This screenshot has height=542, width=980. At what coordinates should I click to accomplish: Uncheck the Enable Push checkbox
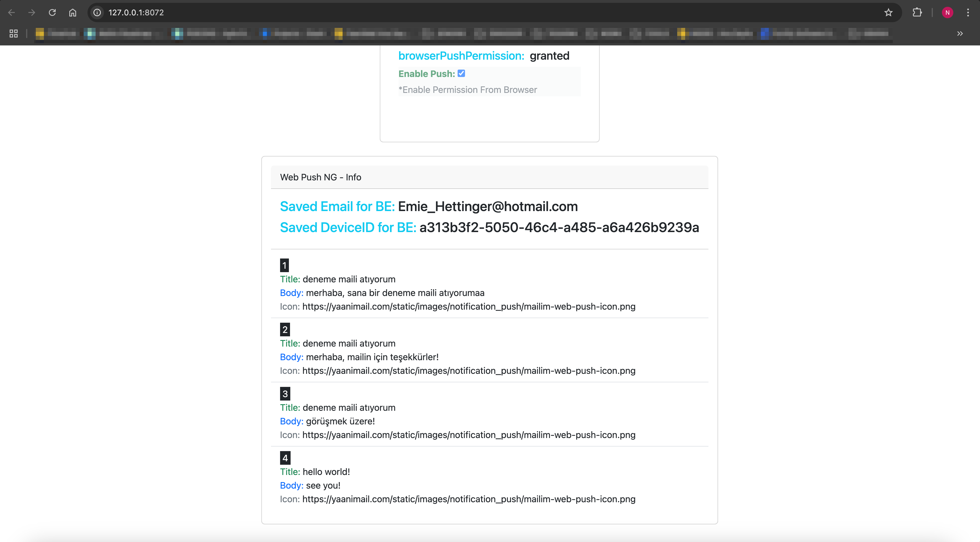(461, 73)
